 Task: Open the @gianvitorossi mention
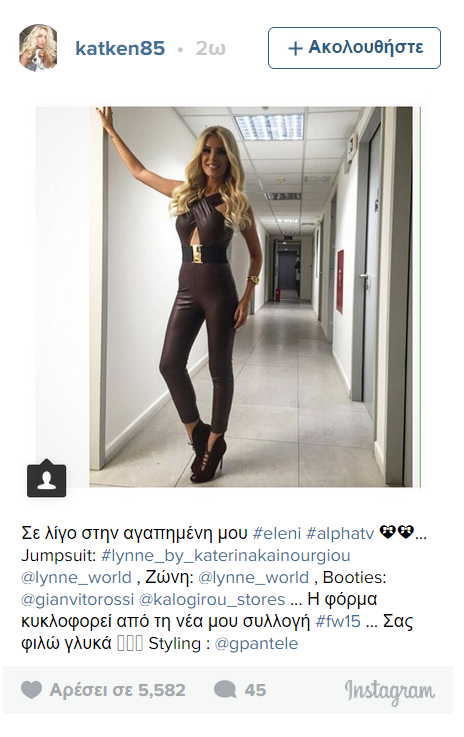(78, 600)
